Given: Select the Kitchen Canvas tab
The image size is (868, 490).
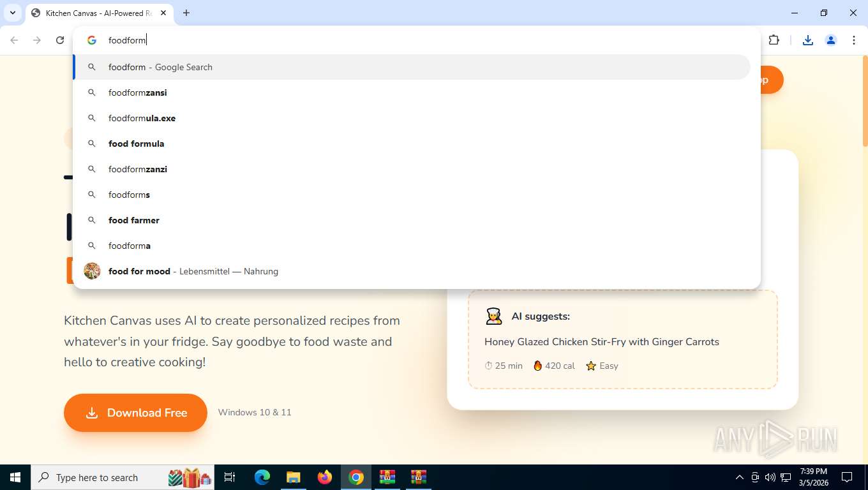Looking at the screenshot, I should click(x=99, y=13).
